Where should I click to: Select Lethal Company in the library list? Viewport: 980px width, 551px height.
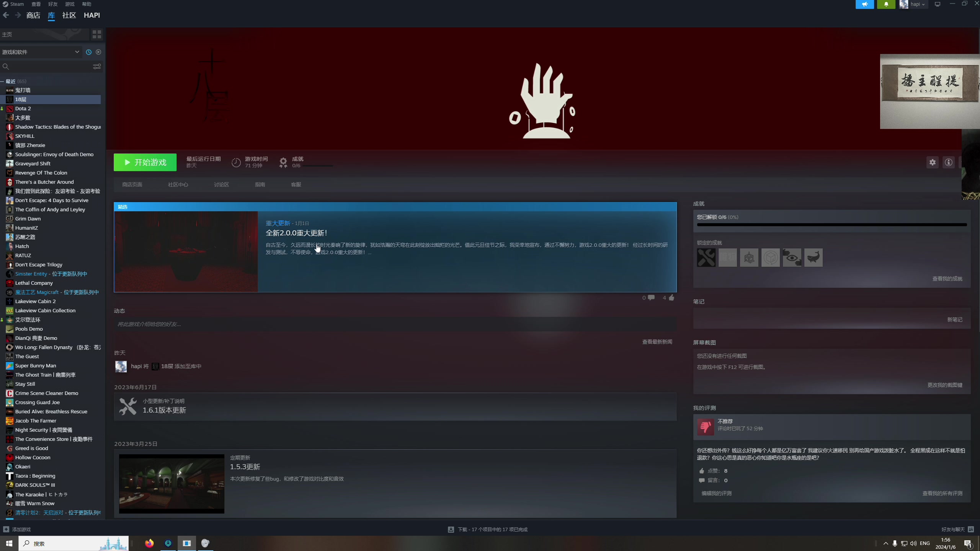(34, 283)
